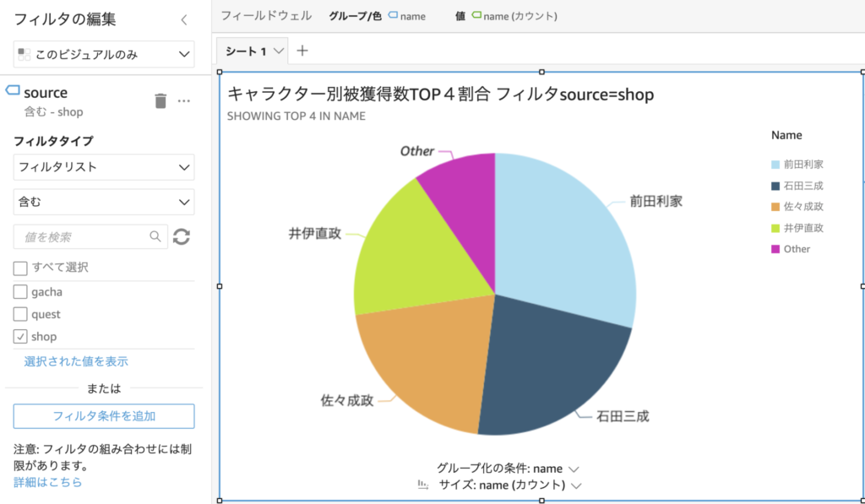Collapse the filter edit panel with the back chevron
Screen dimensions: 865x504
pos(184,20)
